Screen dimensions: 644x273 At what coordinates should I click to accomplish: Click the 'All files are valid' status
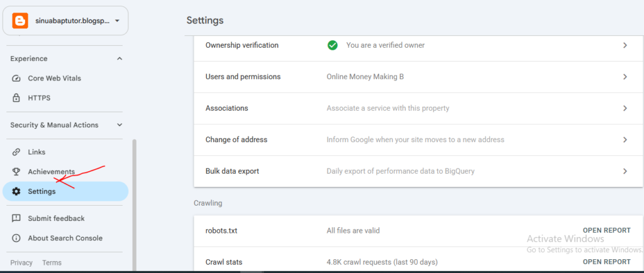(x=353, y=231)
